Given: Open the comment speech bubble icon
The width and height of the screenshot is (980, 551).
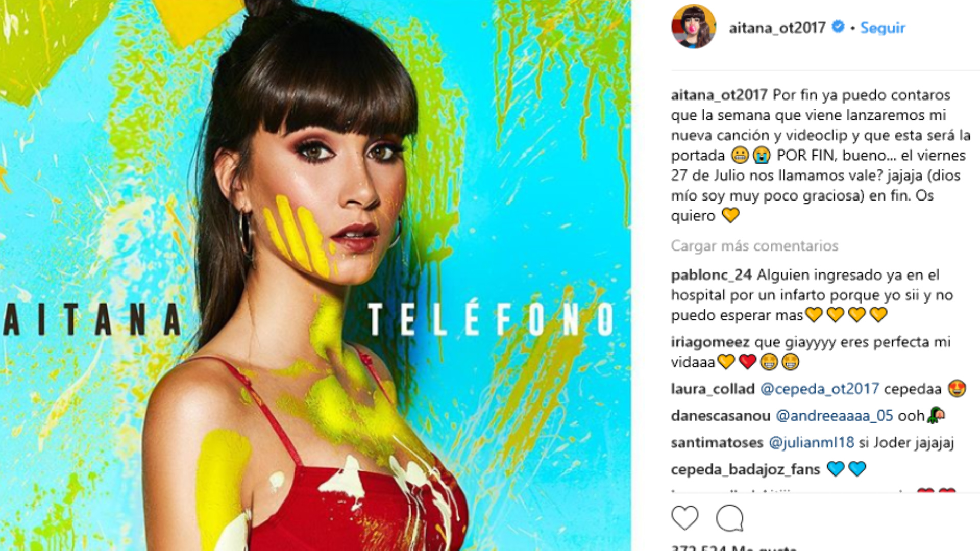Looking at the screenshot, I should click(729, 518).
